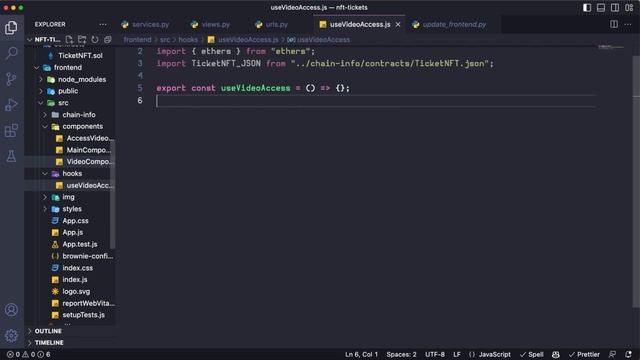Collapse all folders in explorer
The width and height of the screenshot is (640, 360).
107,40
